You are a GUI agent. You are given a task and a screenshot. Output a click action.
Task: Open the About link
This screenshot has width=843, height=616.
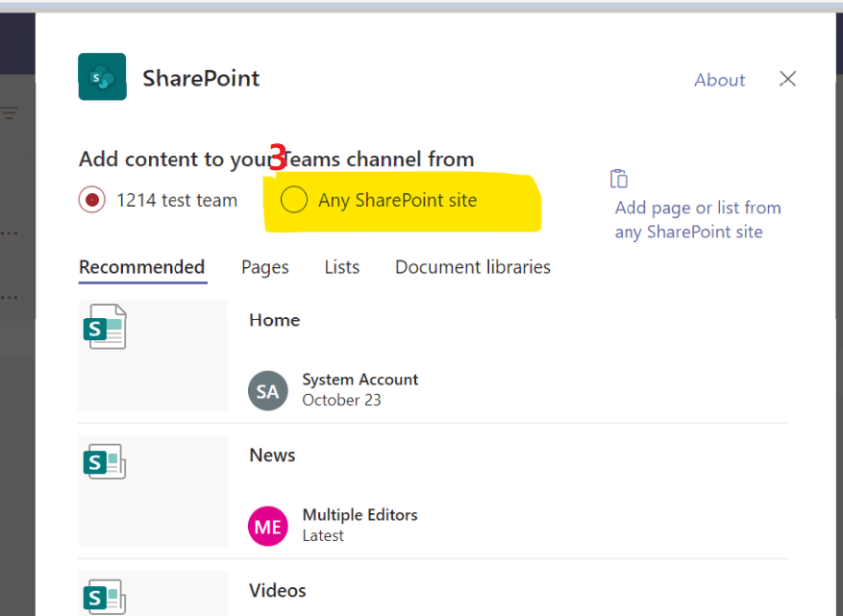point(719,80)
